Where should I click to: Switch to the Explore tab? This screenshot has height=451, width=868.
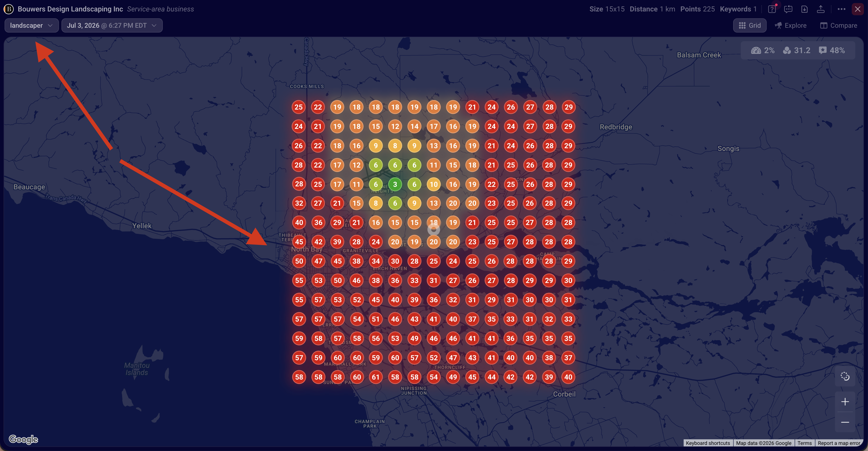click(x=791, y=26)
